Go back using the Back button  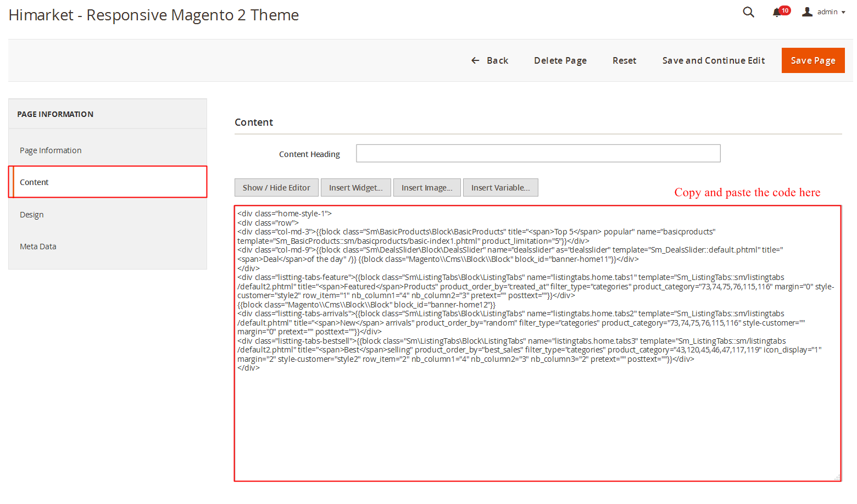point(489,60)
